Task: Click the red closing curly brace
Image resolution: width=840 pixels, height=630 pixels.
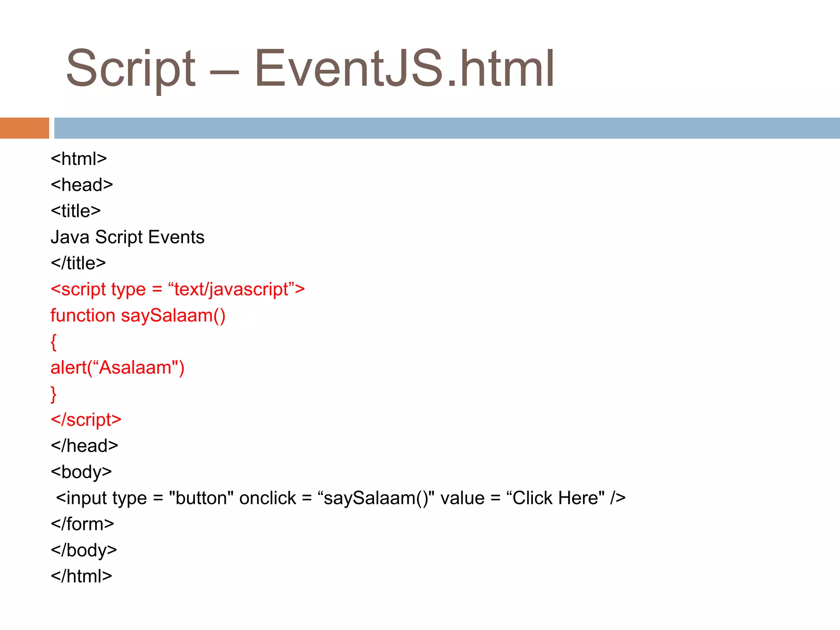Action: tap(53, 394)
